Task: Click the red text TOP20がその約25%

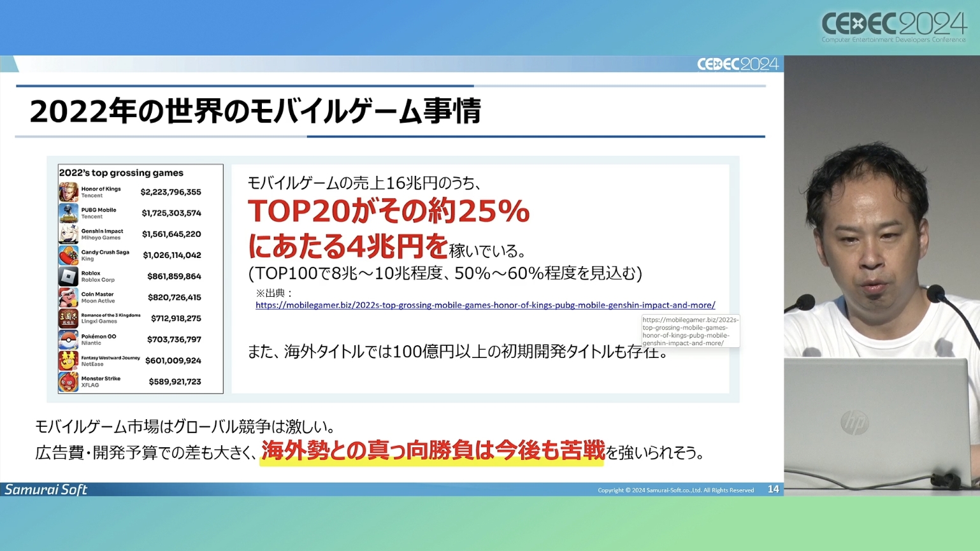Action: click(x=389, y=211)
